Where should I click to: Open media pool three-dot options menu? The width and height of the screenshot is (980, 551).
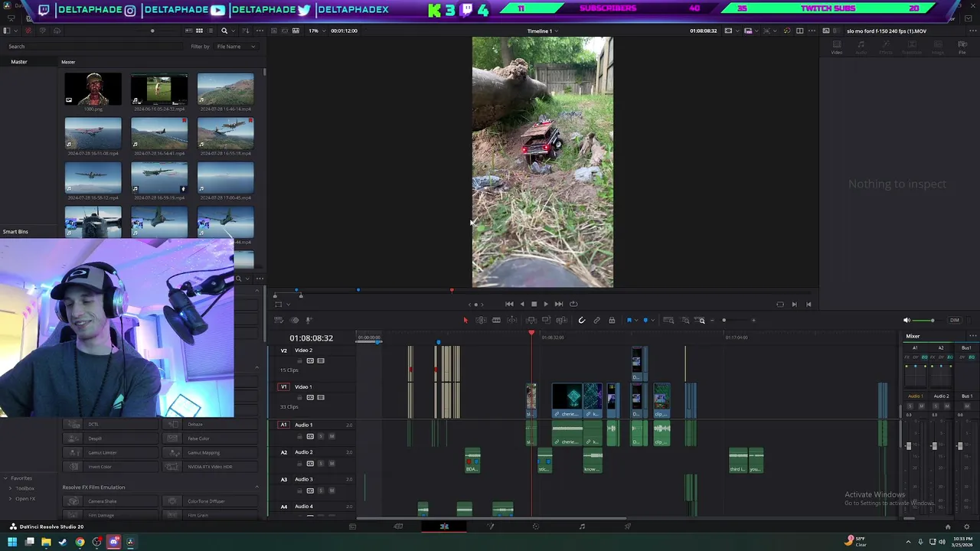[x=260, y=31]
